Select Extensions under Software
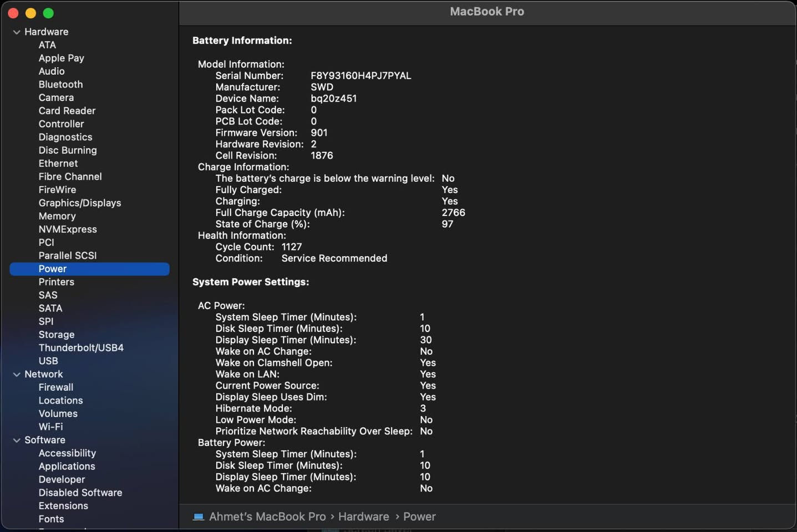 click(x=63, y=506)
